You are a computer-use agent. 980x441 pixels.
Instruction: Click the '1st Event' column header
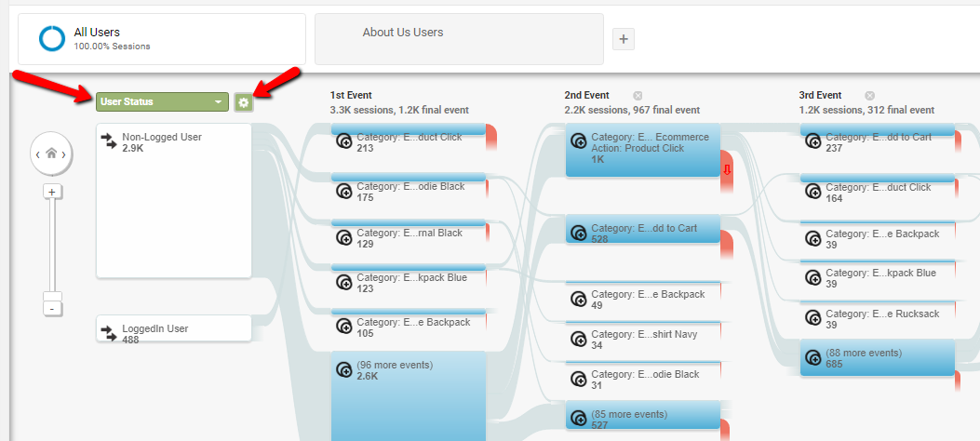click(351, 96)
